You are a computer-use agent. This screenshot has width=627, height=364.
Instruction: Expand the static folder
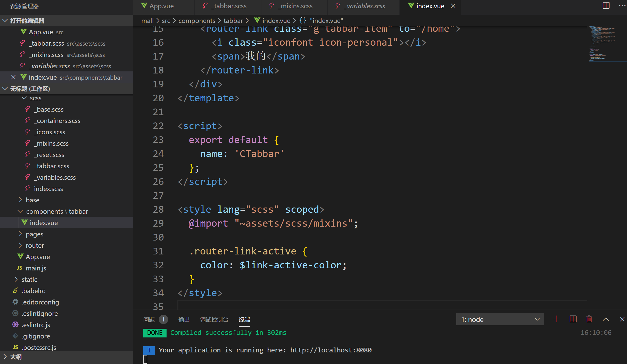[67, 279]
